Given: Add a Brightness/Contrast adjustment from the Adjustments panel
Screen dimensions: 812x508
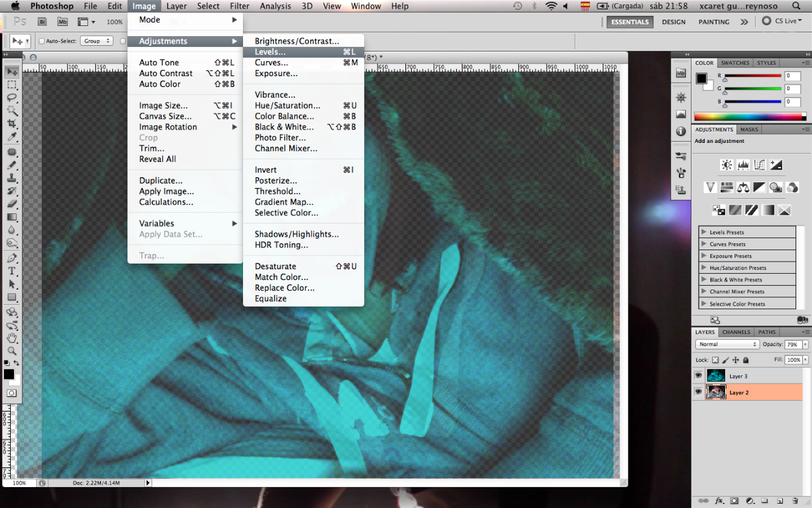Looking at the screenshot, I should tap(727, 165).
